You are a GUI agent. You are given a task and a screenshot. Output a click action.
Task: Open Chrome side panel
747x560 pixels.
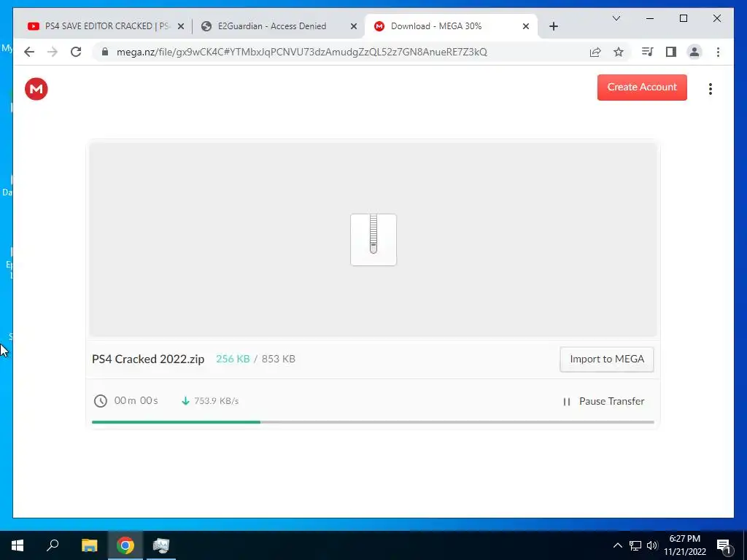tap(671, 52)
